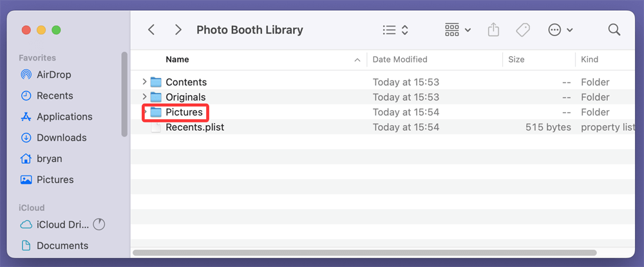
Task: Open the Finder search magnifier
Action: (x=614, y=30)
